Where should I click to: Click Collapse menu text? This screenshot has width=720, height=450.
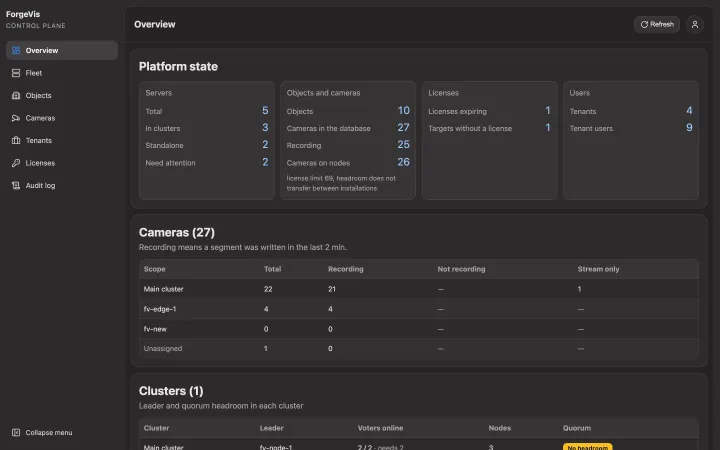(x=49, y=433)
